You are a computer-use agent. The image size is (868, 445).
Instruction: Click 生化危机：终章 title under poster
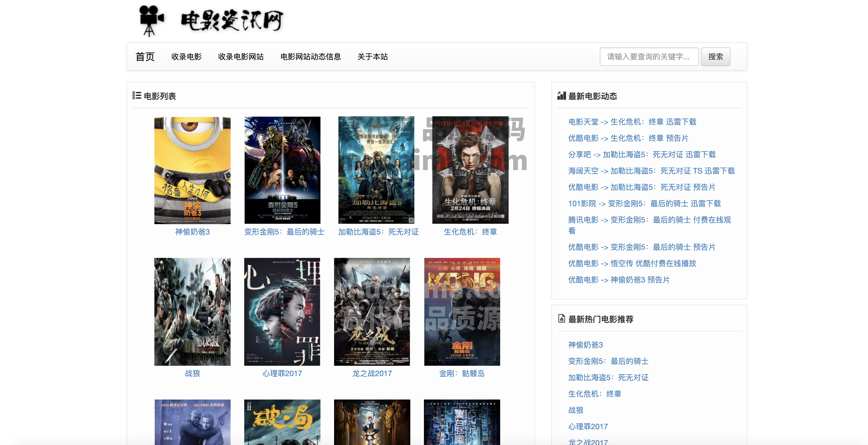tap(470, 232)
